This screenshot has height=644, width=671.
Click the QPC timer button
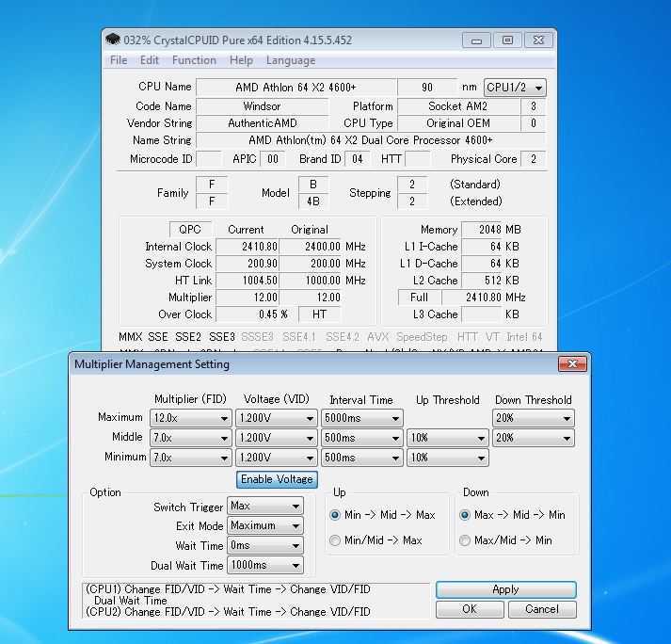190,230
